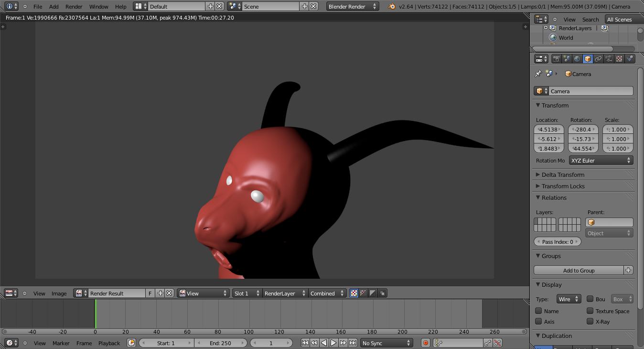Open the timeline Playback menu
Screen dimensions: 644x349
coord(109,343)
